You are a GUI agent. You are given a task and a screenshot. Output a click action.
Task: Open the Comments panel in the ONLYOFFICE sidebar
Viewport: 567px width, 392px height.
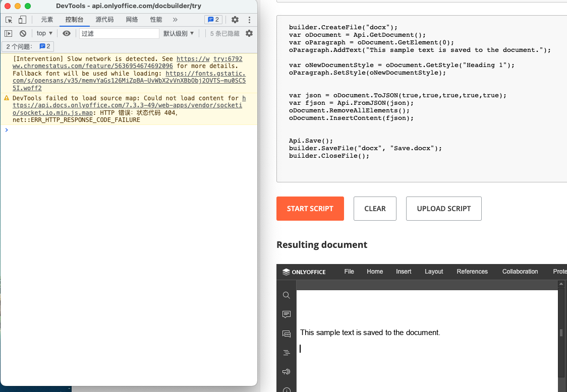[x=287, y=314]
